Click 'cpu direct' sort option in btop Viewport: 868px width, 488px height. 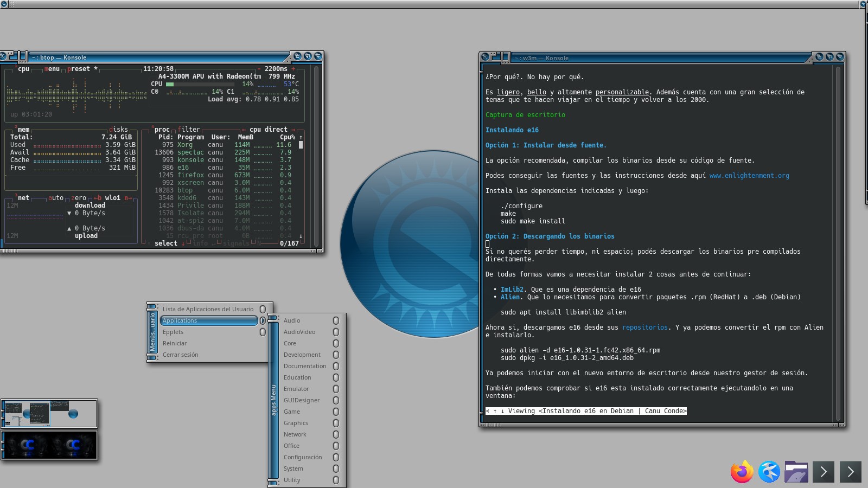269,130
